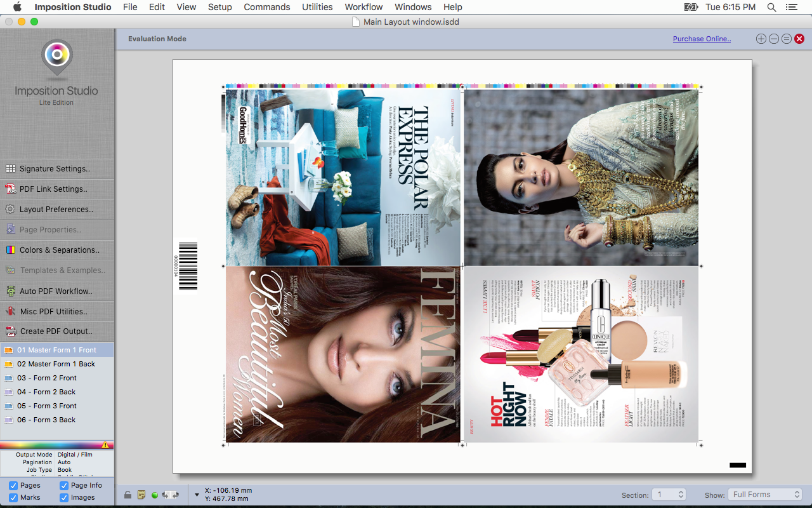812x508 pixels.
Task: Click the Auto PDF Workflow icon
Action: (10, 291)
